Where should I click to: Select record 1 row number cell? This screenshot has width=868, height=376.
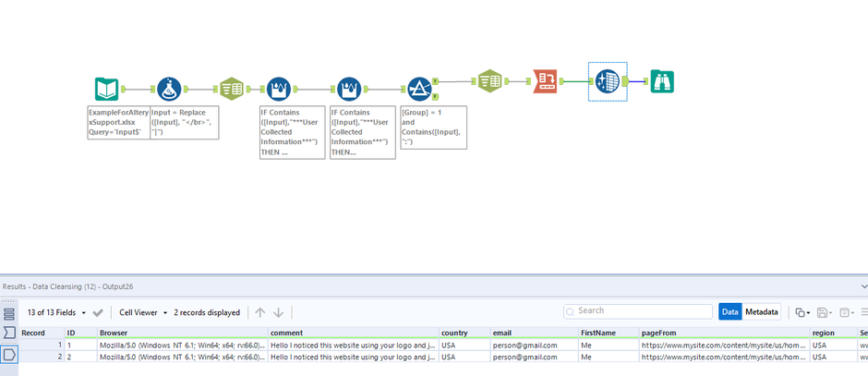42,345
